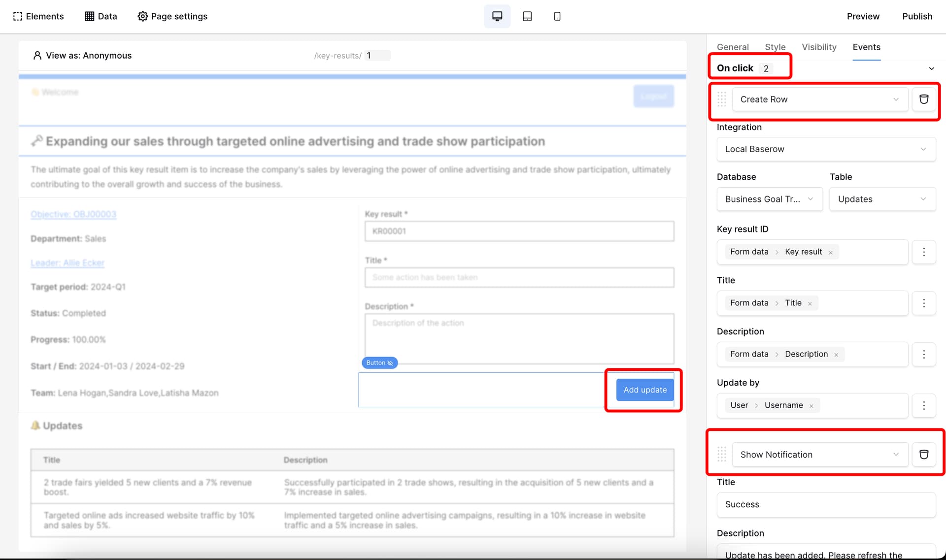Open the Updates table dropdown
Viewport: 946px width, 560px height.
coord(882,199)
